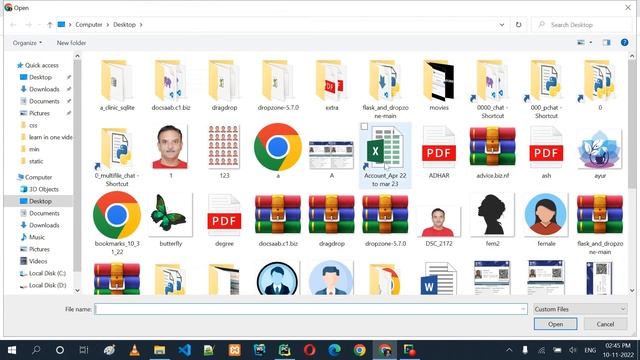Select the butterfly image thumbnail

tap(171, 220)
